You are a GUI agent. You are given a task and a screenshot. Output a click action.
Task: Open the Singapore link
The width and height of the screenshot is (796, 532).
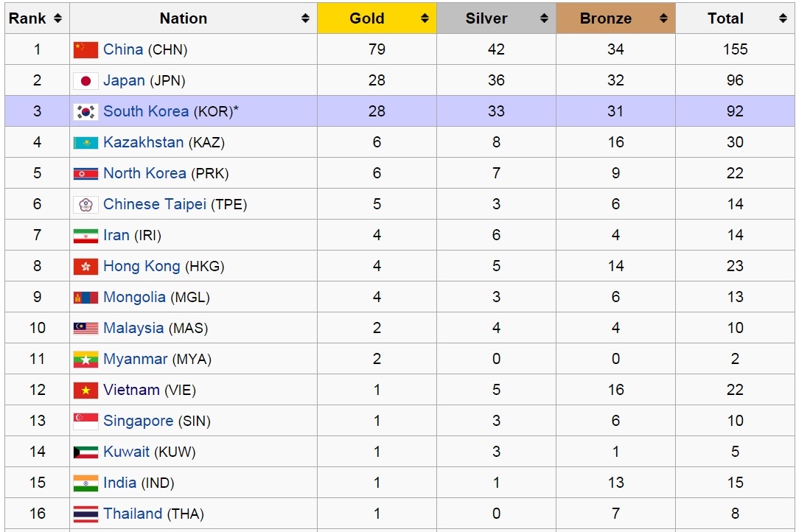point(138,421)
